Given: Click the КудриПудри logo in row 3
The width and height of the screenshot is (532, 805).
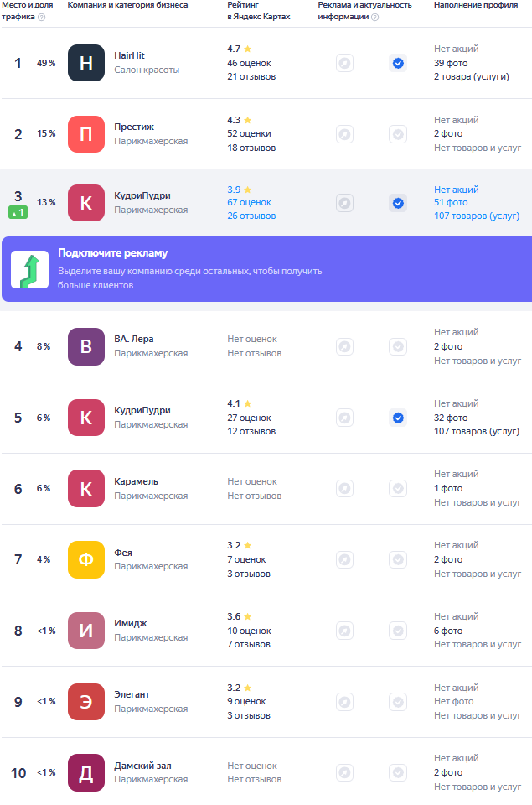Looking at the screenshot, I should coord(86,203).
